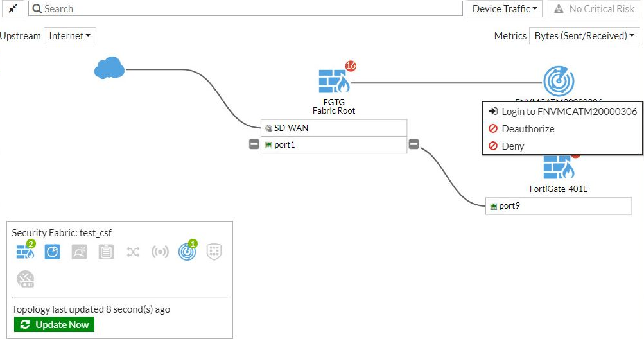Screen dimensions: 644x339
Task: Open the Device Traffic dropdown
Action: click(505, 8)
